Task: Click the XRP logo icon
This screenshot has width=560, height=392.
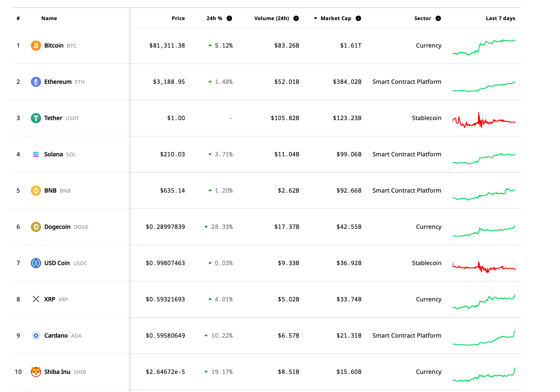Action: click(x=36, y=299)
